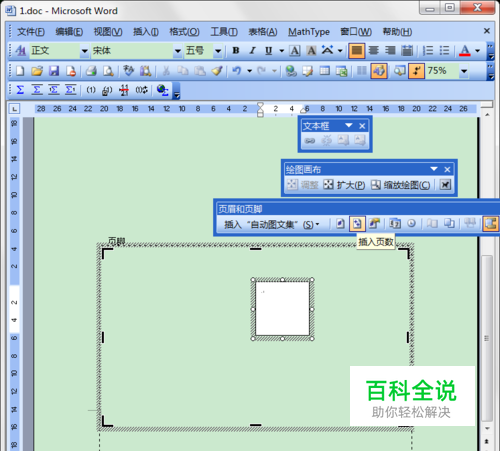Insert MathType inline equation sigma icon
Viewport: 500px width, 451px height.
pos(20,90)
